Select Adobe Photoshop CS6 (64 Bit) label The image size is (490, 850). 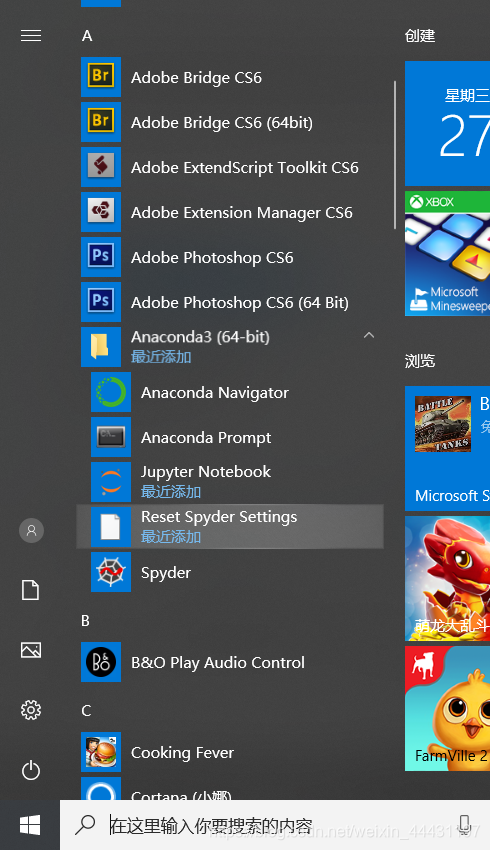(x=240, y=302)
